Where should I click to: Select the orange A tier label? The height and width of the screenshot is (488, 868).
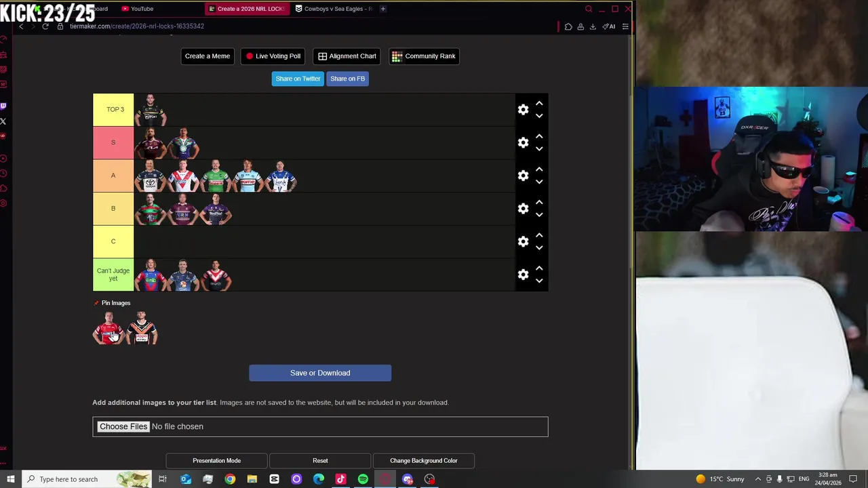[x=113, y=176]
